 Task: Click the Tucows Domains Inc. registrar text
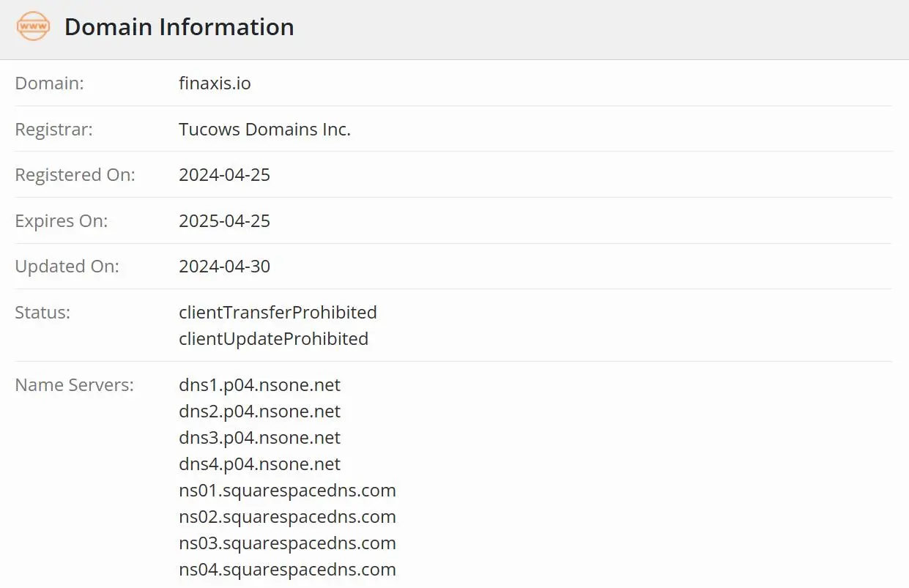click(x=264, y=130)
